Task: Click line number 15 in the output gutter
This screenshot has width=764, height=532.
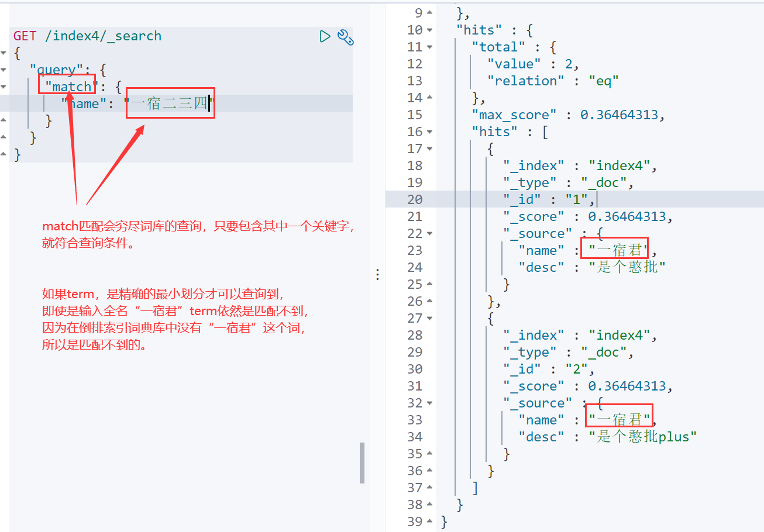Action: click(415, 115)
